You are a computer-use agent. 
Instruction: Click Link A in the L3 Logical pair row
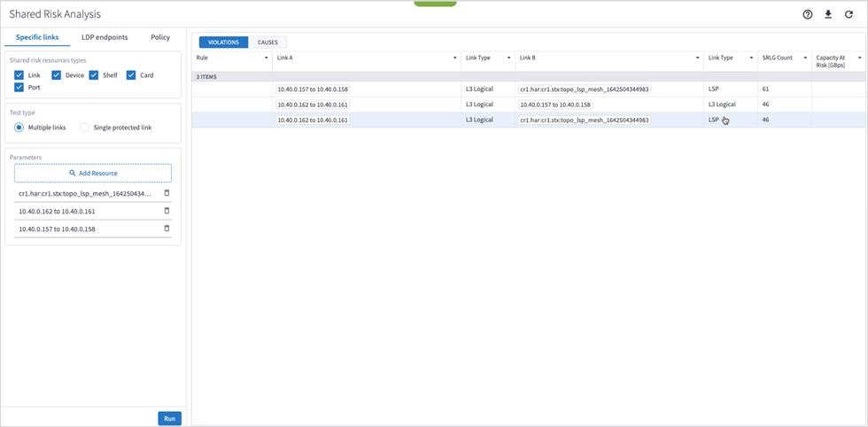point(313,105)
